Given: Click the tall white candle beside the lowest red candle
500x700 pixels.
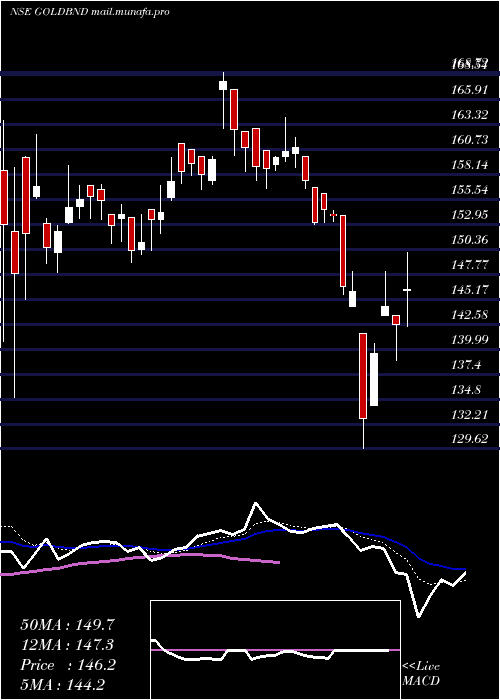Looking at the screenshot, I should (374, 379).
